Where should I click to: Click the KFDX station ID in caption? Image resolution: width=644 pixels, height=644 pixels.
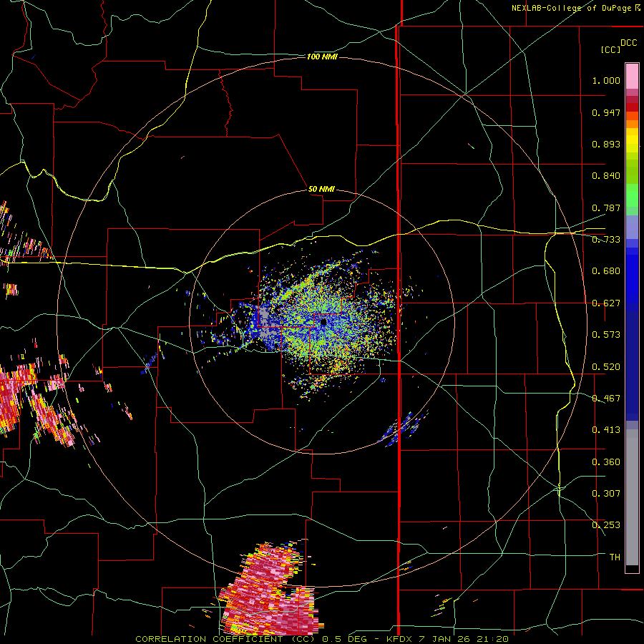click(x=399, y=639)
